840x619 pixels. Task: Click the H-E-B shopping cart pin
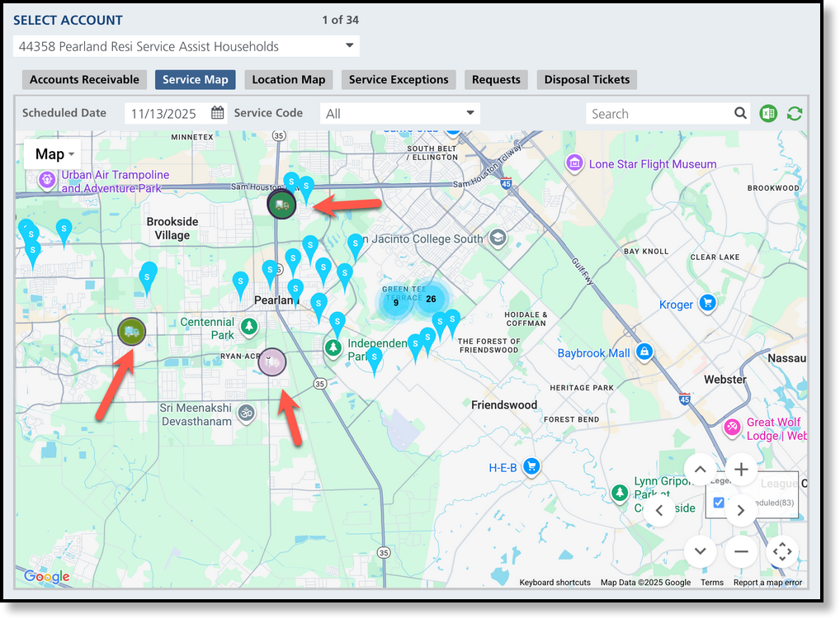pos(531,467)
